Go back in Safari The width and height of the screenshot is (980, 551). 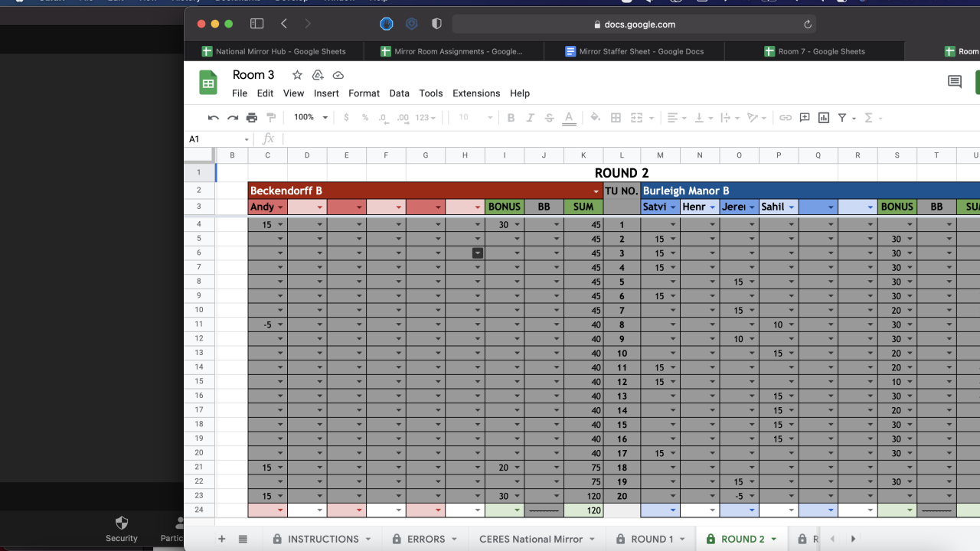coord(284,24)
